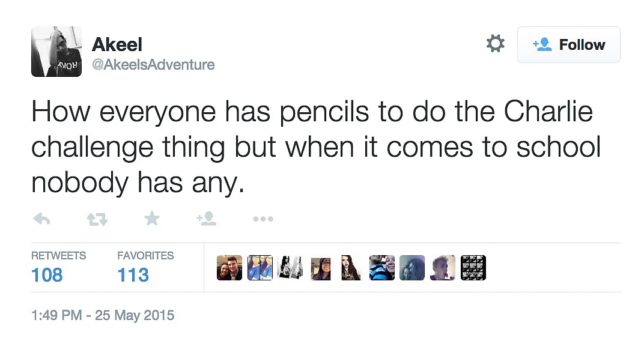Click the reply arrow icon
This screenshot has height=341, width=644.
point(41,219)
